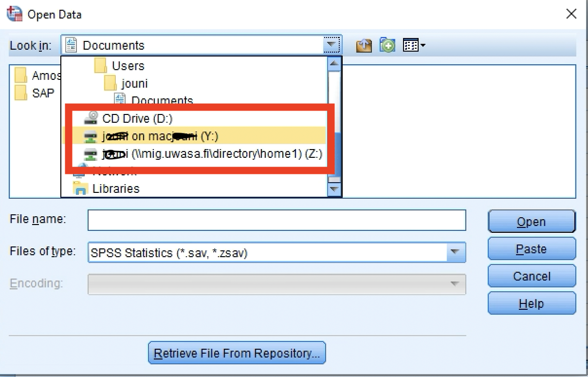Open Help for this dialog
This screenshot has height=377, width=588.
click(532, 303)
